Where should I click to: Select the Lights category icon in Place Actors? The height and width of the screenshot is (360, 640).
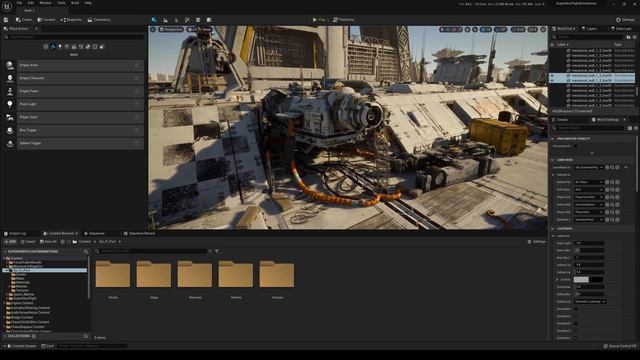coord(60,47)
